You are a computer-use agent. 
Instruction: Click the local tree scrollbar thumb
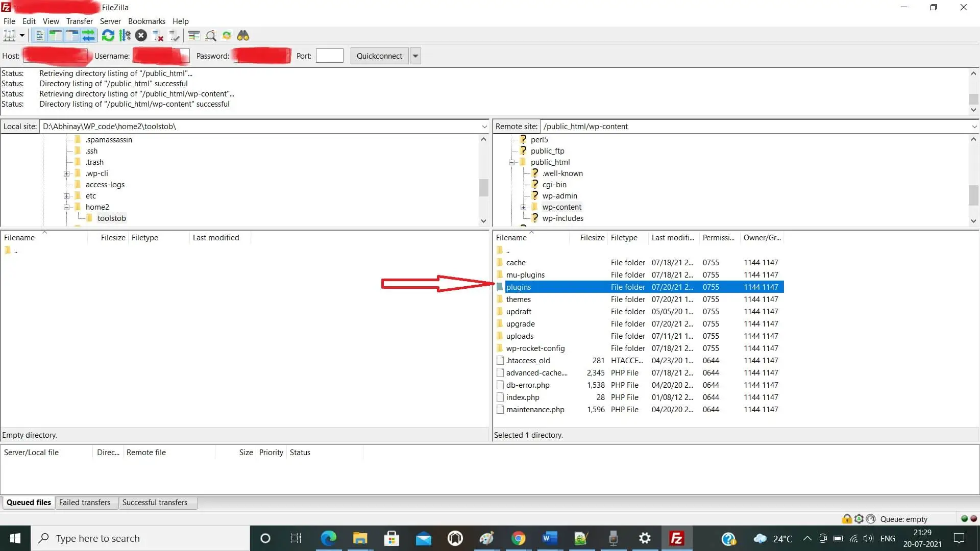click(483, 187)
